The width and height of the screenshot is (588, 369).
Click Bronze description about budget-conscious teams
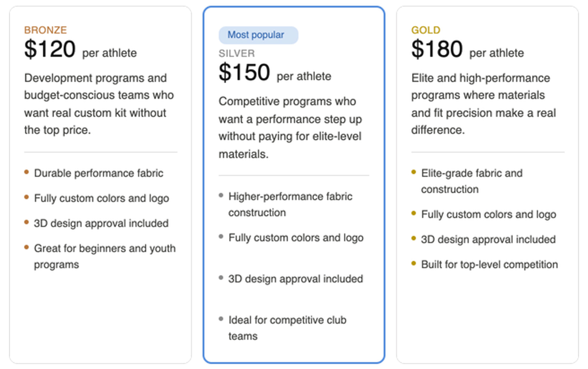pos(99,104)
